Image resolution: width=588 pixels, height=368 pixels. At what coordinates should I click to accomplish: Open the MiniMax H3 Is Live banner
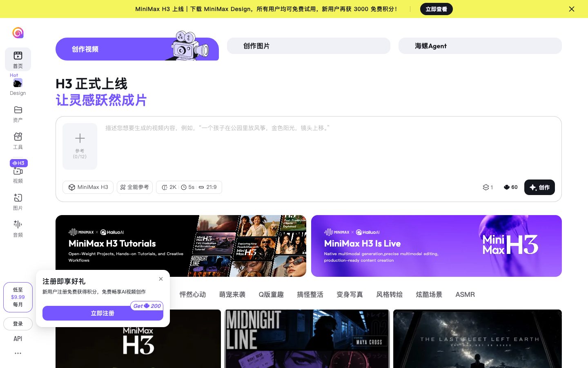[x=437, y=246]
